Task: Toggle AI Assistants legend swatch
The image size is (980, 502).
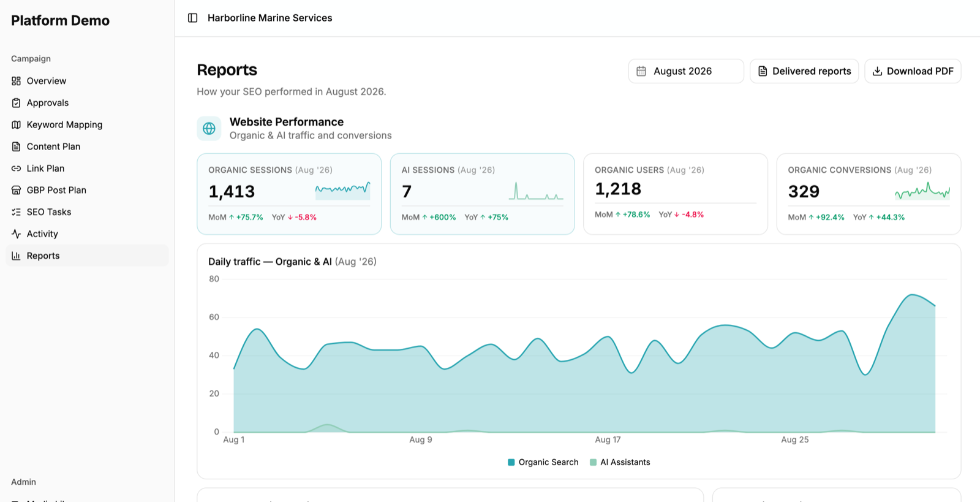Action: click(593, 462)
